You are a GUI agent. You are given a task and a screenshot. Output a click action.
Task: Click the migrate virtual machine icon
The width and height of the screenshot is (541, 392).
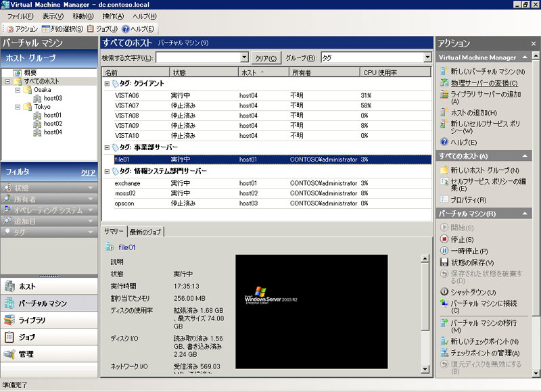coord(444,322)
